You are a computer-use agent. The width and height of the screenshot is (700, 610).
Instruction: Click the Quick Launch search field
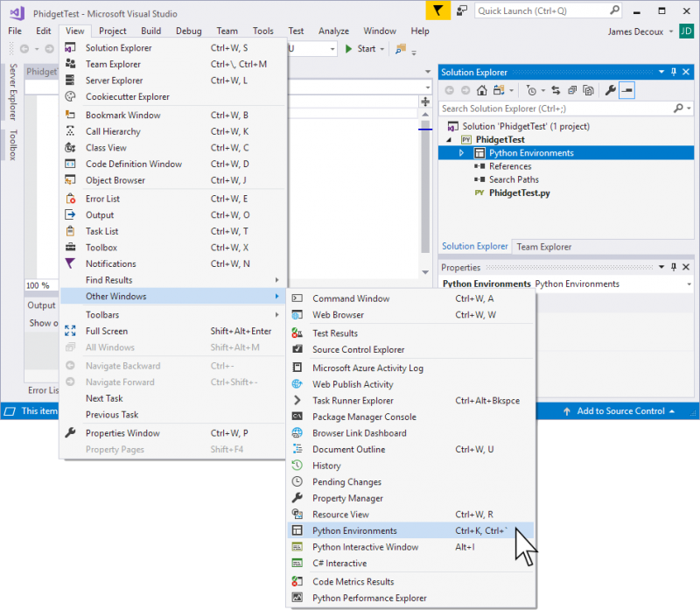pos(549,11)
